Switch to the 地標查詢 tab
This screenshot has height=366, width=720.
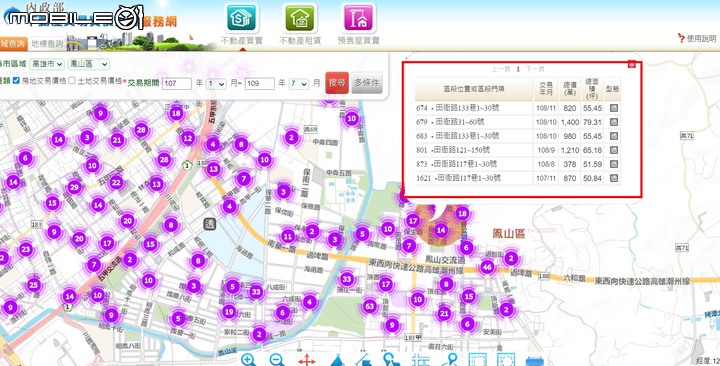click(47, 44)
